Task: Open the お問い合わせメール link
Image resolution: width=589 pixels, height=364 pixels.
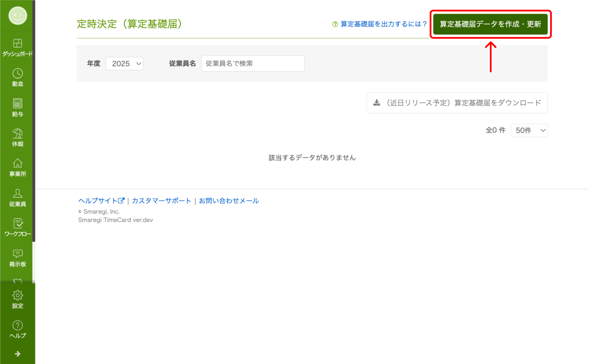Action: pos(229,201)
